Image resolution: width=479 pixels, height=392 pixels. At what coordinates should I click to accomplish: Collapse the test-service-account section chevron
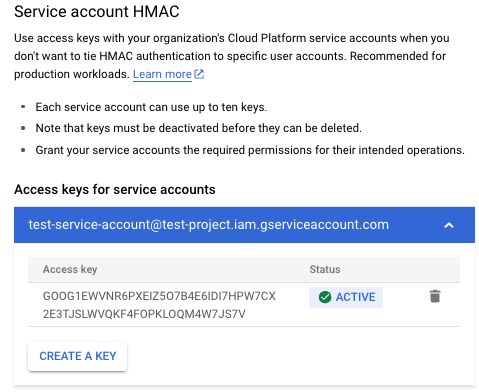[x=449, y=225]
